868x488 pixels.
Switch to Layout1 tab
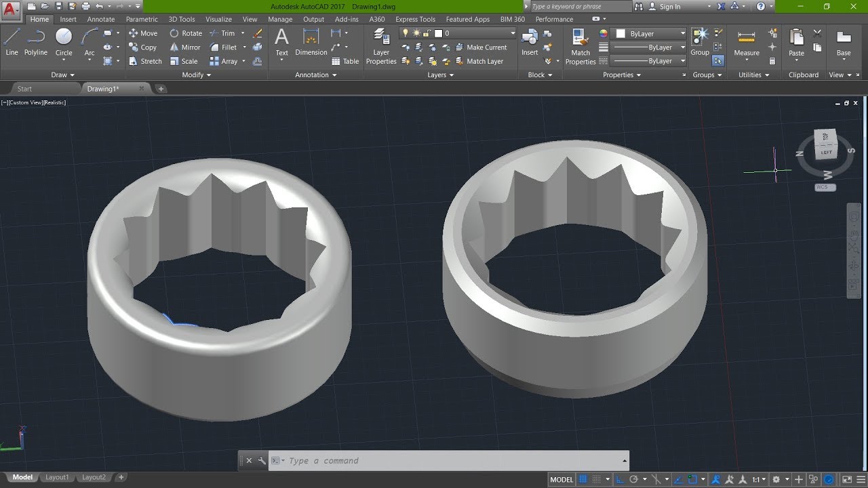[57, 477]
